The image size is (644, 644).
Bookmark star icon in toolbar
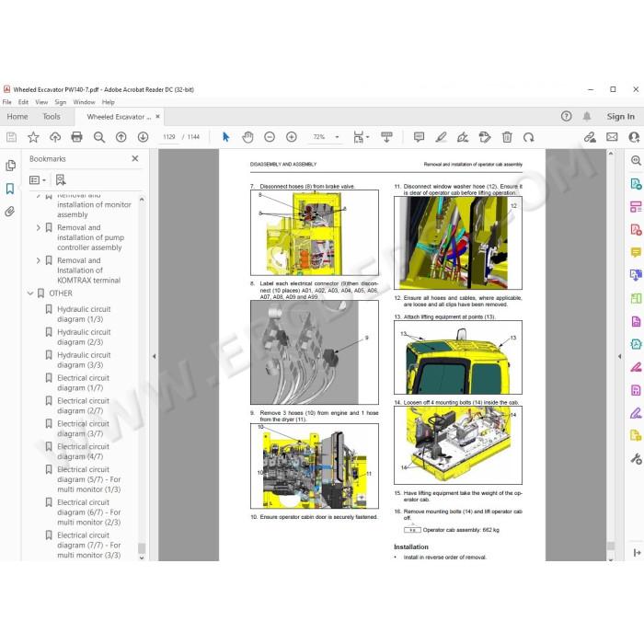click(33, 137)
